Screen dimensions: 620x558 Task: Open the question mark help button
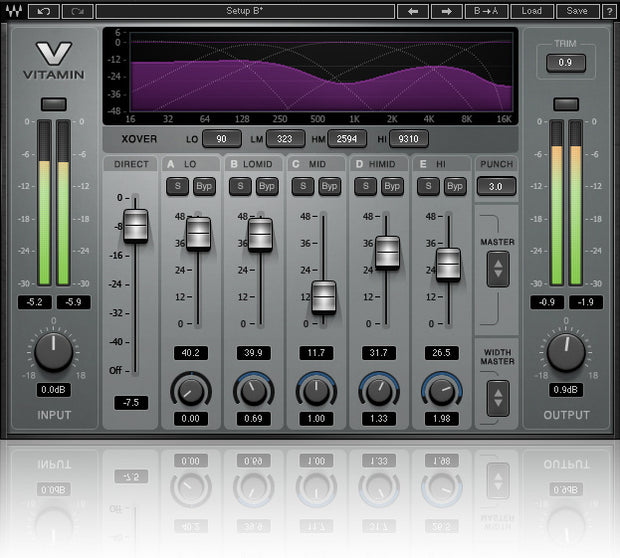click(x=609, y=11)
